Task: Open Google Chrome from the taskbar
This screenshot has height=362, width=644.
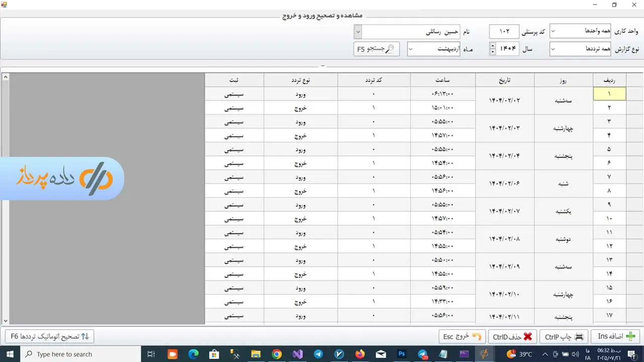Action: [277, 354]
